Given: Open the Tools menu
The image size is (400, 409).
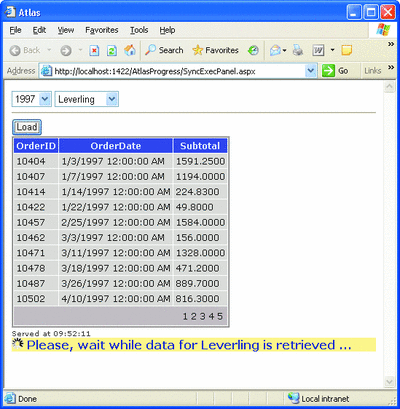Looking at the screenshot, I should 139,30.
